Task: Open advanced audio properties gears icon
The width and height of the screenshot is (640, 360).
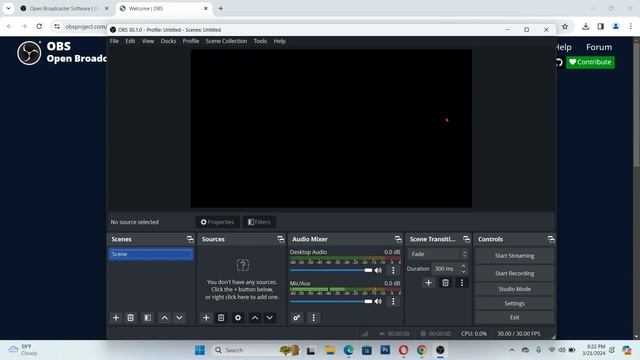Action: 297,318
